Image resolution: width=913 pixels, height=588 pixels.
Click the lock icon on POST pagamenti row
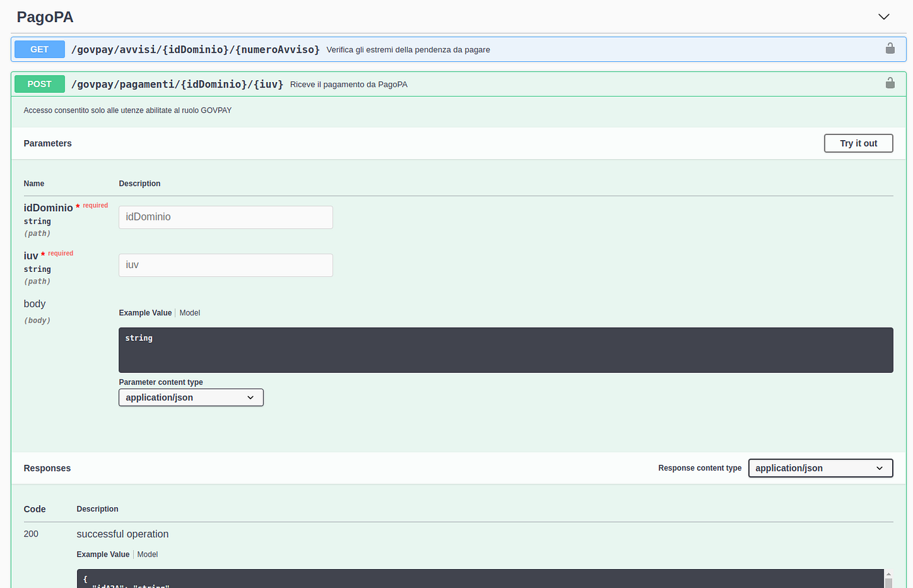point(890,83)
